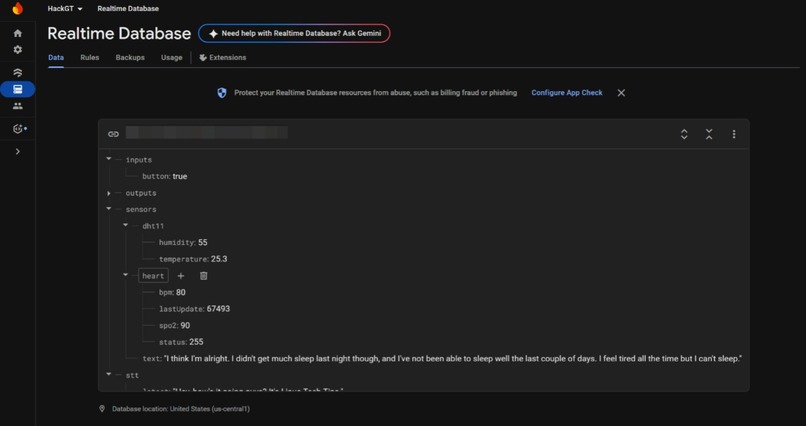The image size is (806, 426).
Task: Switch to the Usage tab
Action: coord(172,58)
